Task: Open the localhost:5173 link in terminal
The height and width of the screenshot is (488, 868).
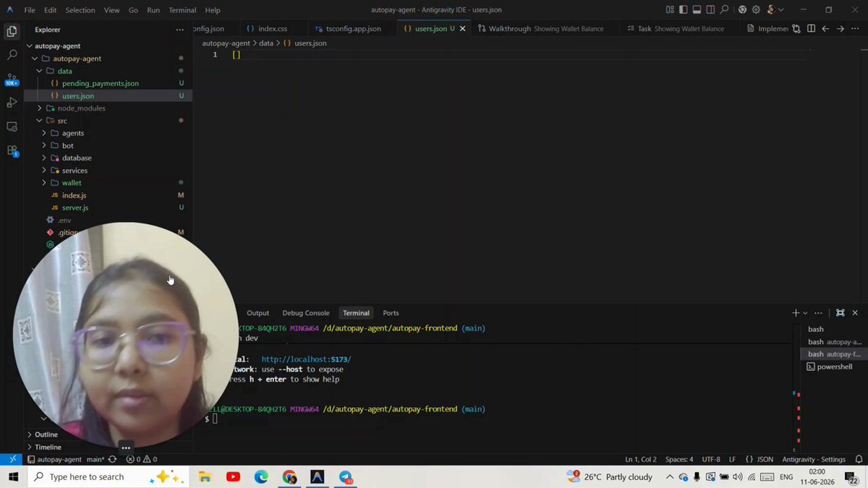Action: click(x=306, y=359)
